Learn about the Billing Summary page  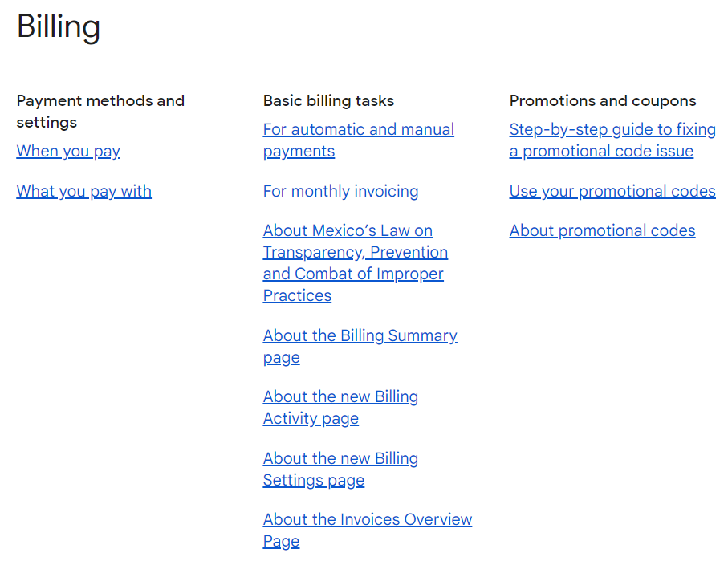pos(360,347)
